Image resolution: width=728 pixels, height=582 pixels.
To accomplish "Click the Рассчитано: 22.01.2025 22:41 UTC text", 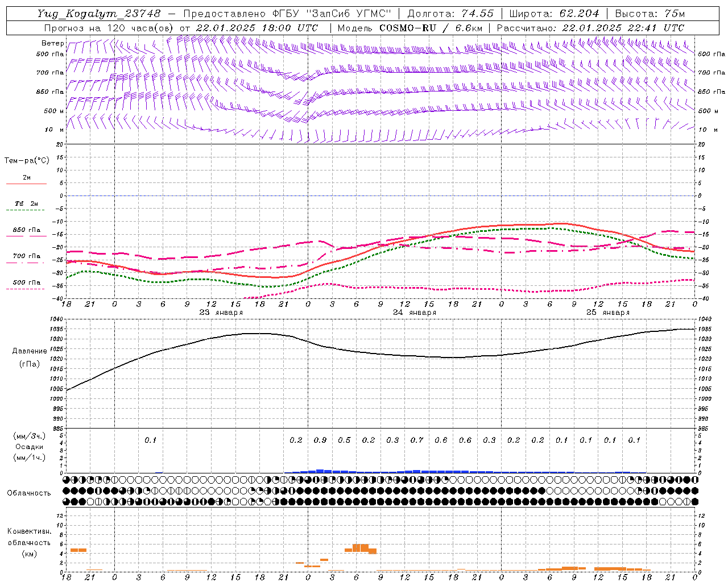I will [x=590, y=28].
